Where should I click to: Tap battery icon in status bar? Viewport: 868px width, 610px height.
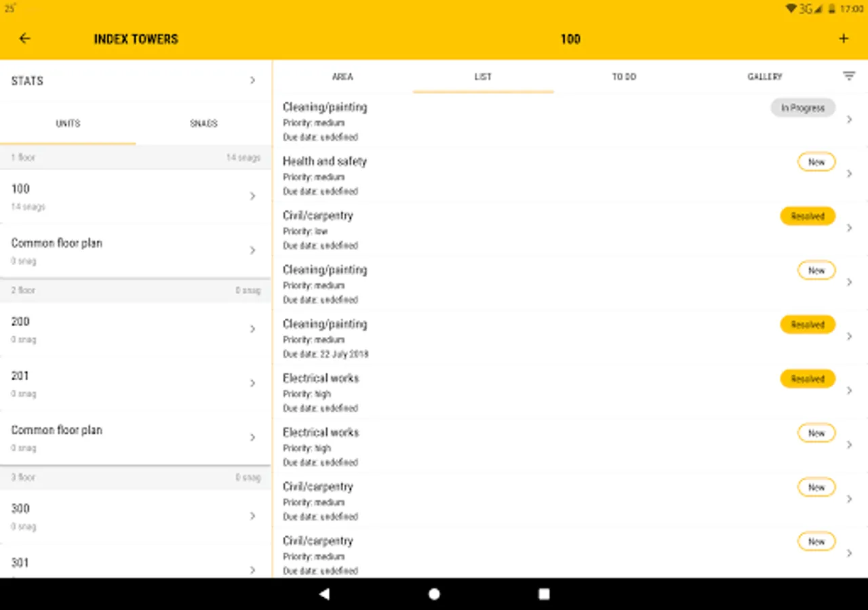(x=831, y=9)
